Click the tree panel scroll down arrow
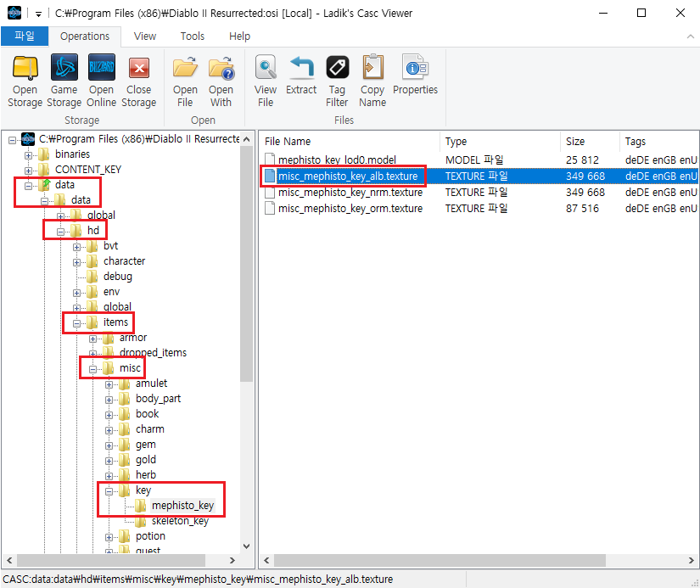700x588 pixels. tap(246, 546)
